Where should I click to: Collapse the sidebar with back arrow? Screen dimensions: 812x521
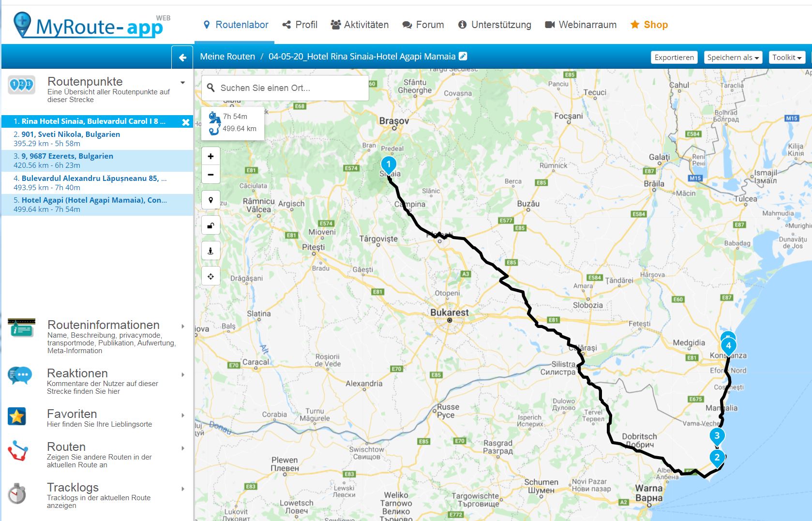182,58
